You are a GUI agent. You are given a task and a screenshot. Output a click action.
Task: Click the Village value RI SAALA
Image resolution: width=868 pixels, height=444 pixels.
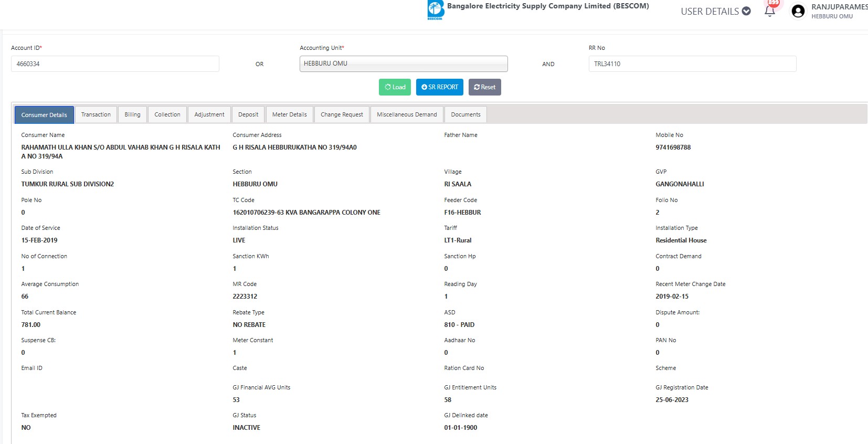point(458,184)
